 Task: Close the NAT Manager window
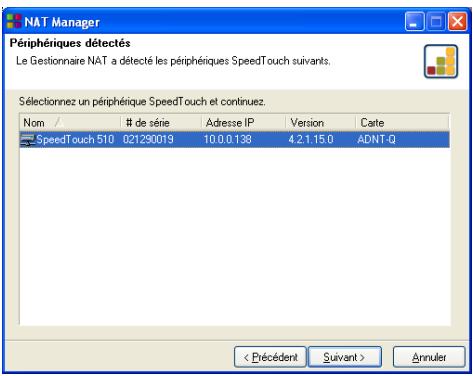point(457,21)
